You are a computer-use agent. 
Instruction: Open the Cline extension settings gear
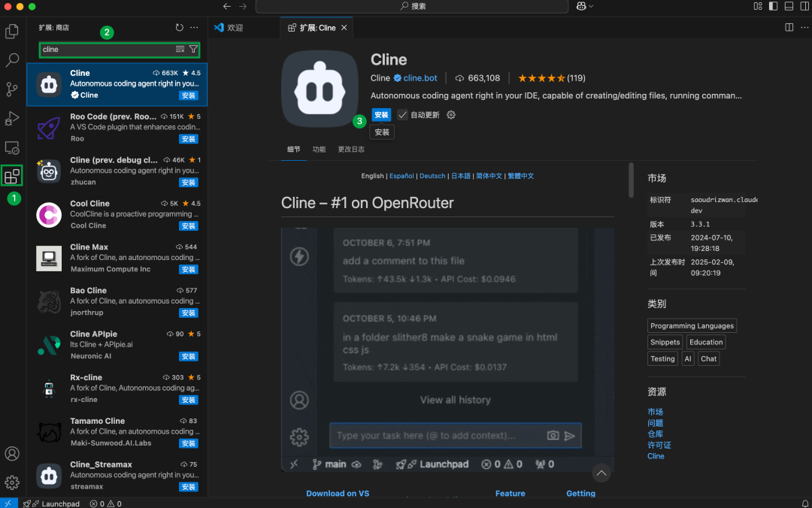(451, 115)
